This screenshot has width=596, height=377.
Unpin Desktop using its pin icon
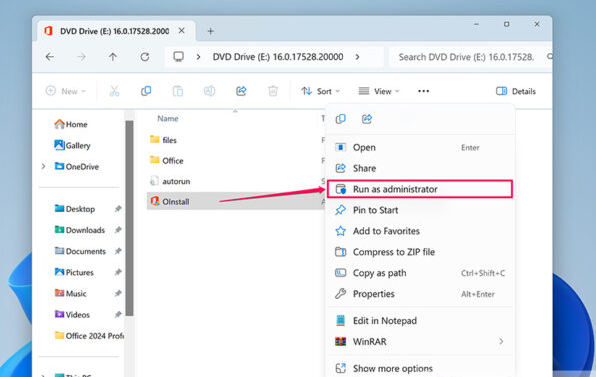(118, 209)
